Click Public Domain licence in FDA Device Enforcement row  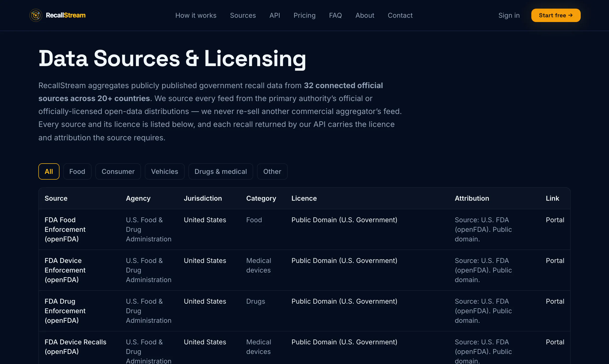(344, 261)
